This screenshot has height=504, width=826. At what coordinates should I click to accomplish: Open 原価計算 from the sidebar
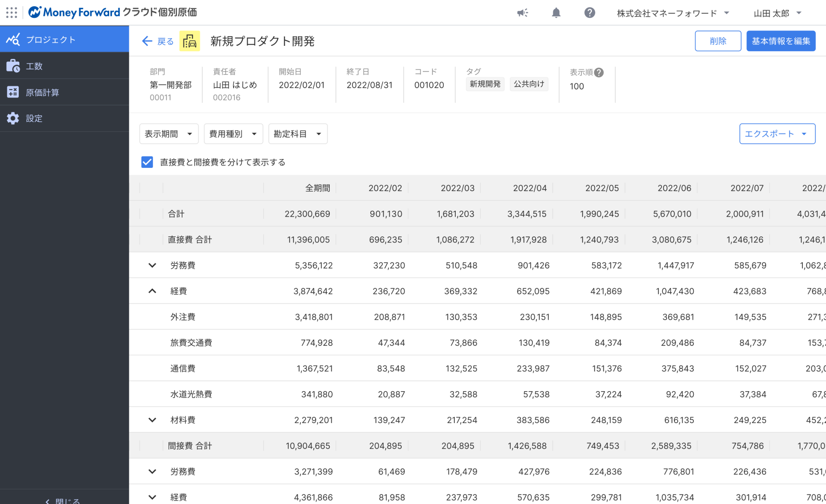point(13,92)
